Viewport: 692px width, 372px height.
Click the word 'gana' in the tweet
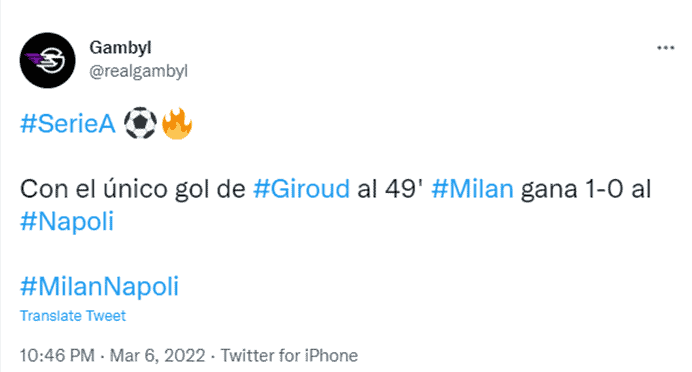[549, 191]
